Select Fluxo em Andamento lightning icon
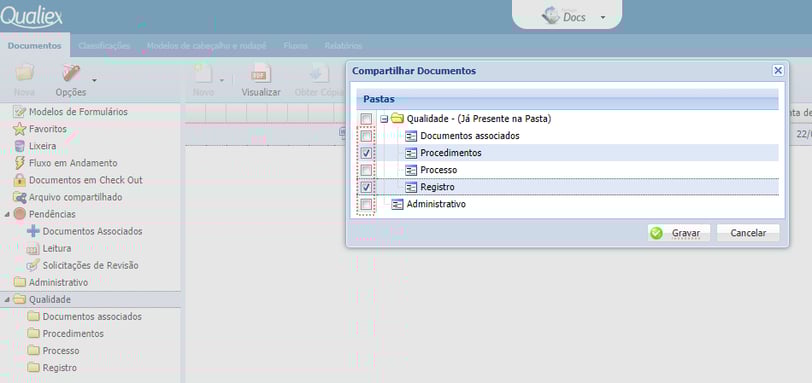The width and height of the screenshot is (812, 383). (20, 163)
